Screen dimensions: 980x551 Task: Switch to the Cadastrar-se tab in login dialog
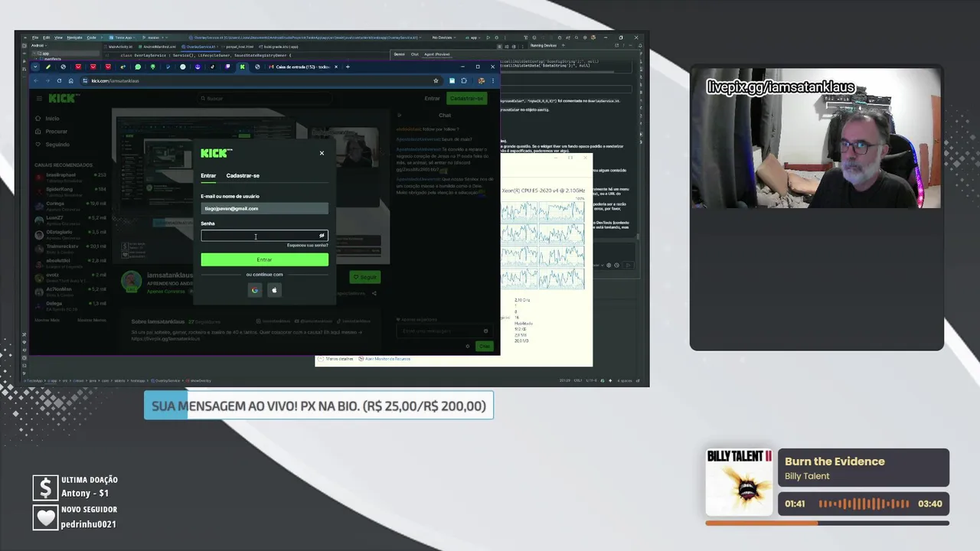(243, 175)
